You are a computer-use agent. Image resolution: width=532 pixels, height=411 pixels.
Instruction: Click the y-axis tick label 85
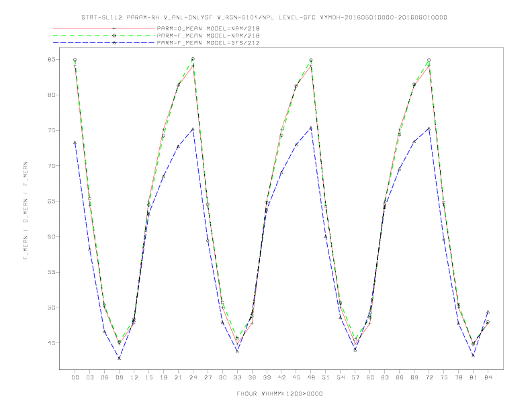(x=52, y=59)
